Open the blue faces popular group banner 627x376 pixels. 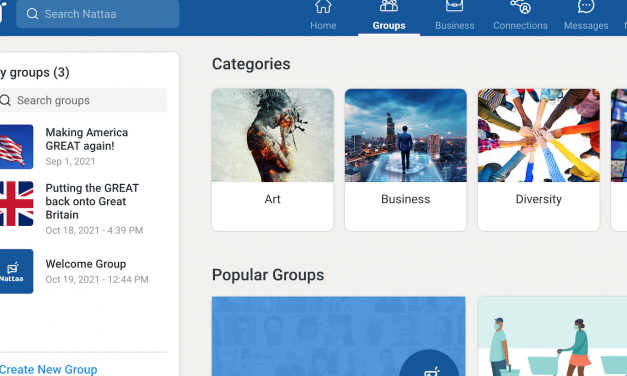[338, 336]
